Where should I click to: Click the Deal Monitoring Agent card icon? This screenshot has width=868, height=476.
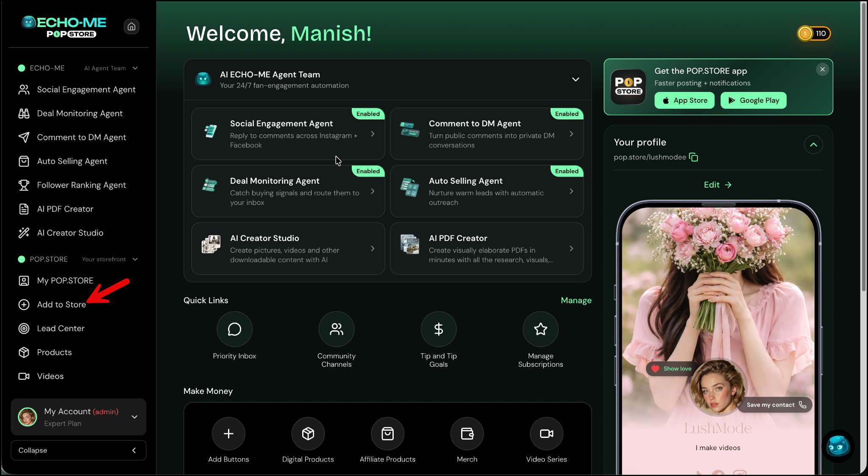tap(209, 185)
